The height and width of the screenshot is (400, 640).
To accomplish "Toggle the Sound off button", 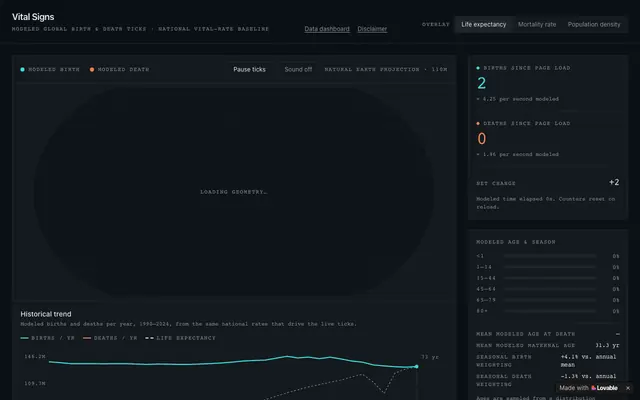I will point(298,69).
